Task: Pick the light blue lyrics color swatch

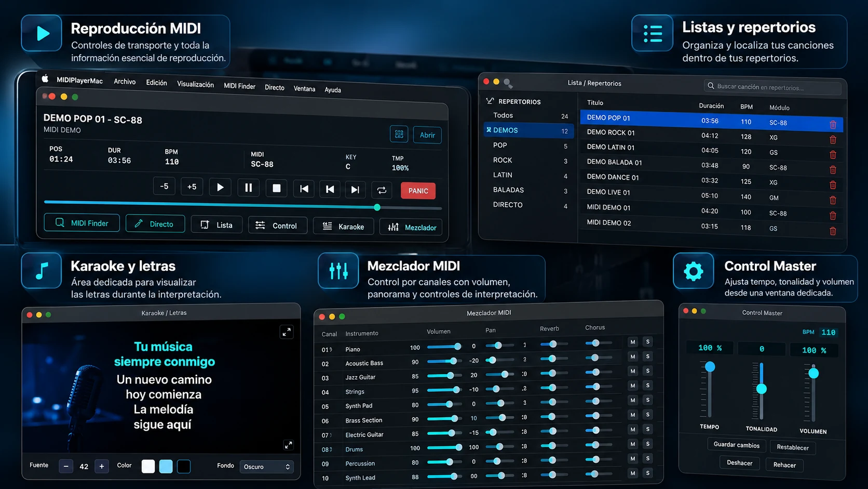Action: (x=166, y=466)
